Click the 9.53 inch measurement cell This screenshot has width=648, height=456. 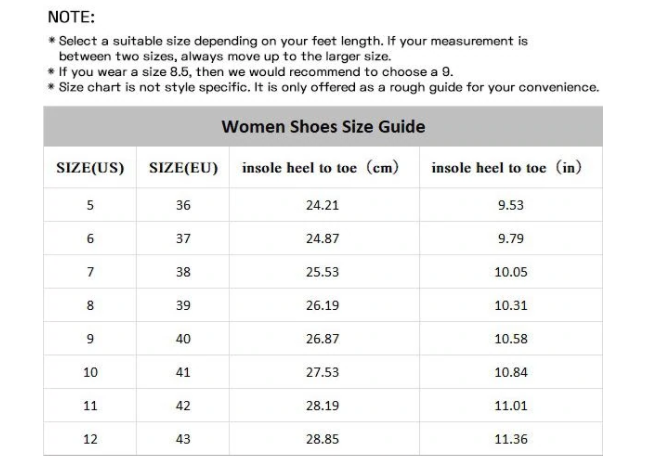[x=510, y=205]
